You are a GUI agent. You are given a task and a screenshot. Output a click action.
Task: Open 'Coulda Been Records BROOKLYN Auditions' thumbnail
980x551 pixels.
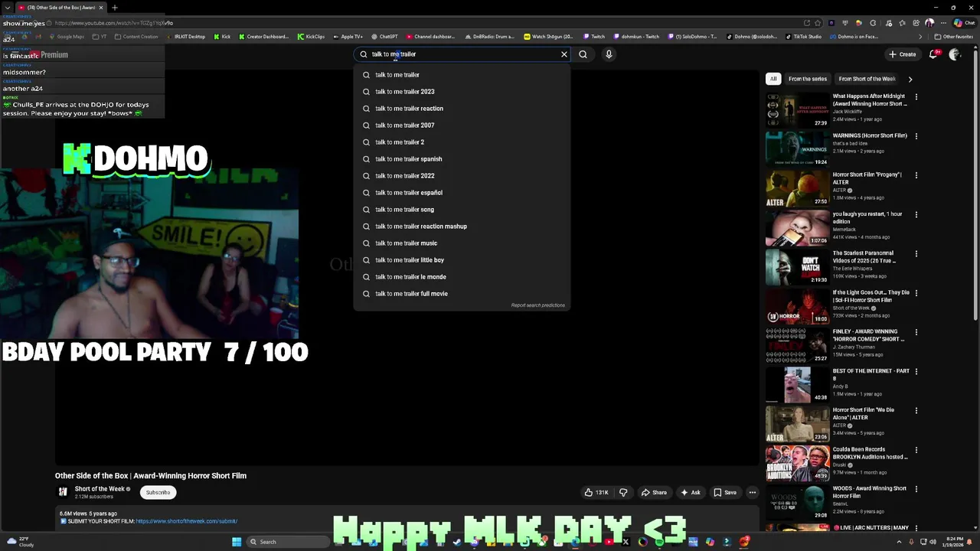(x=797, y=463)
